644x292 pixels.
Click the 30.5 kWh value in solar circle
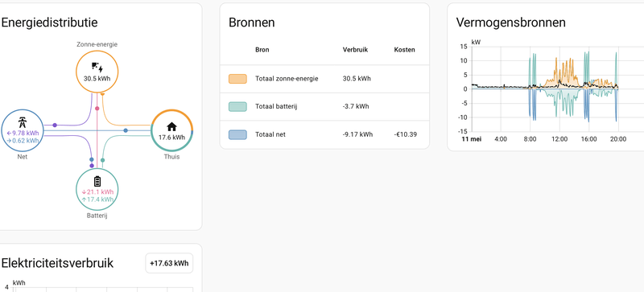click(x=97, y=79)
